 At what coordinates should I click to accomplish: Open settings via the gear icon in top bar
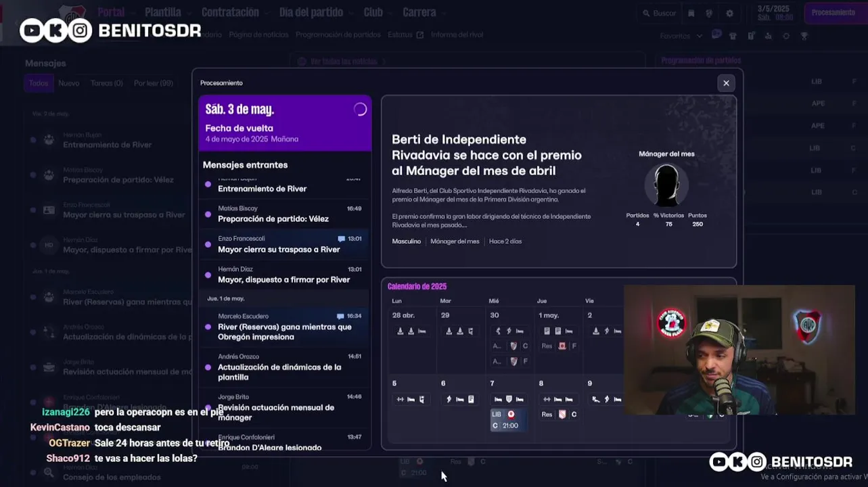coord(729,14)
